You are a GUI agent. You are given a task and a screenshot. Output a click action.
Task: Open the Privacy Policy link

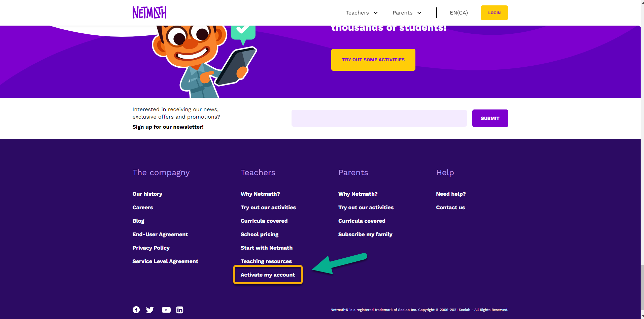coord(151,248)
